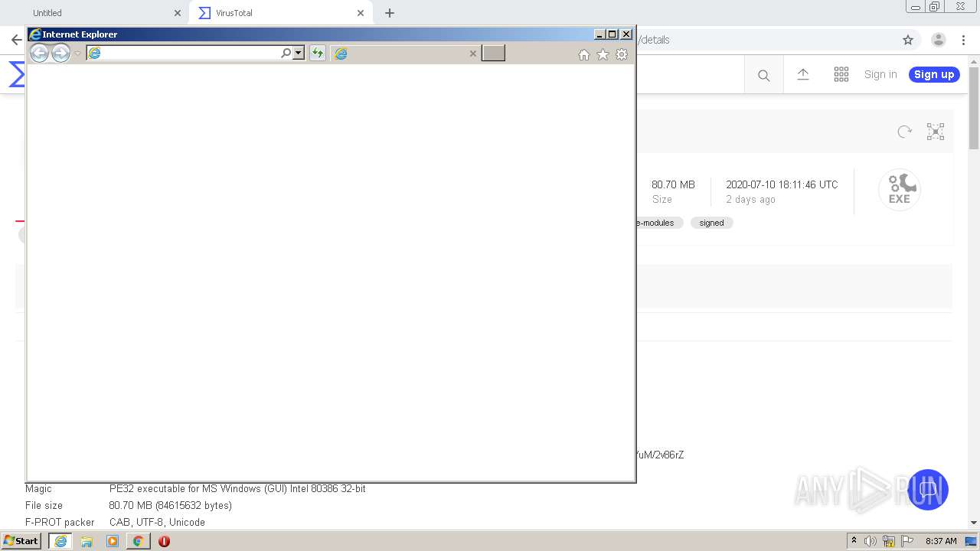
Task: Open Internet Explorer Favorites star
Action: tap(603, 54)
